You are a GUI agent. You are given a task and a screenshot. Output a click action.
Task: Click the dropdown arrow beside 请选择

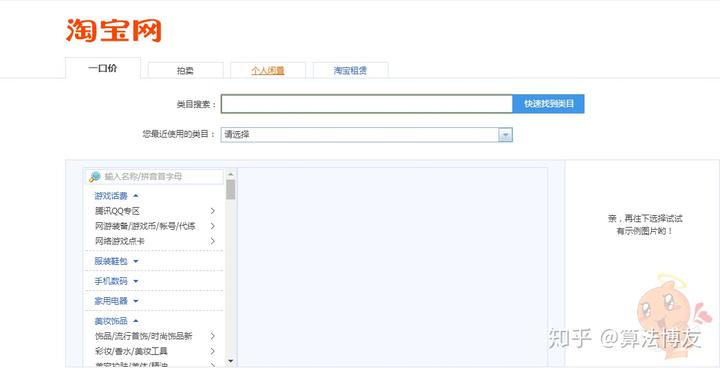pos(506,135)
